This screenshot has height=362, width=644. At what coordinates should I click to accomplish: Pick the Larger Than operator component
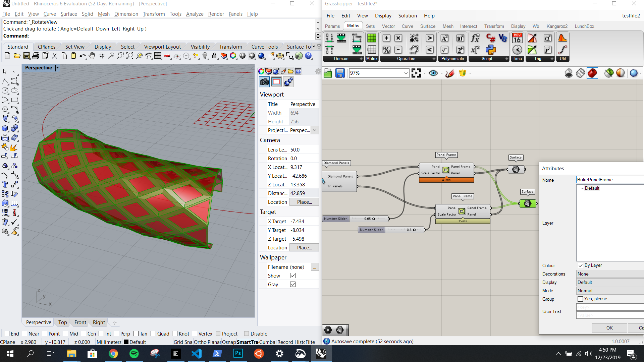430,38
